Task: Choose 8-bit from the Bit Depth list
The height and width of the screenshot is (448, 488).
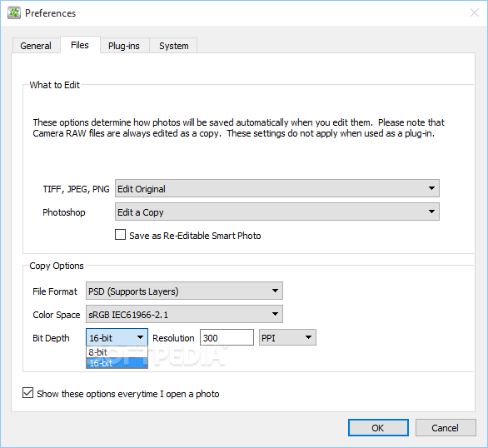Action: click(x=117, y=352)
